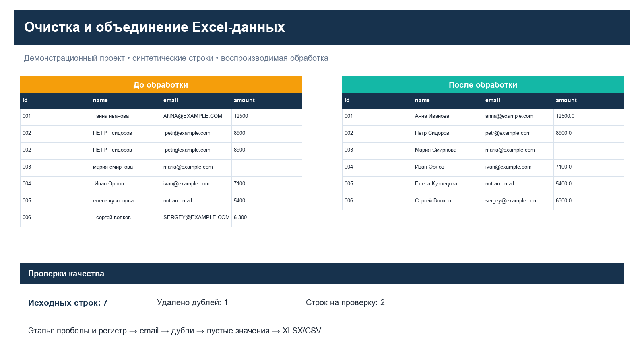This screenshot has height=362, width=644.
Task: Select the cell "Петр Сидоров"
Action: tap(448, 134)
